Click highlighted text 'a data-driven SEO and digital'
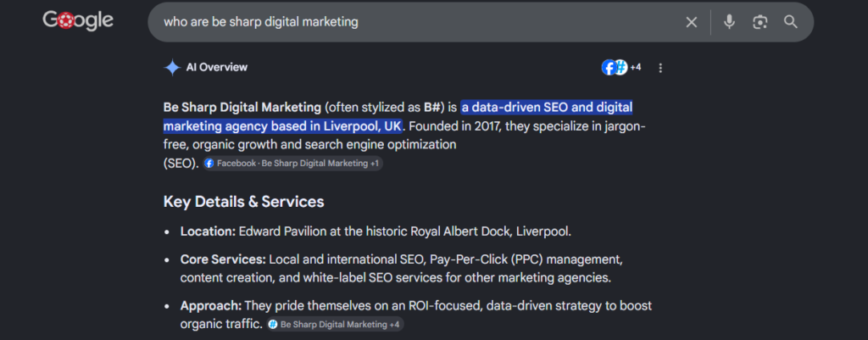The image size is (868, 340). 547,107
